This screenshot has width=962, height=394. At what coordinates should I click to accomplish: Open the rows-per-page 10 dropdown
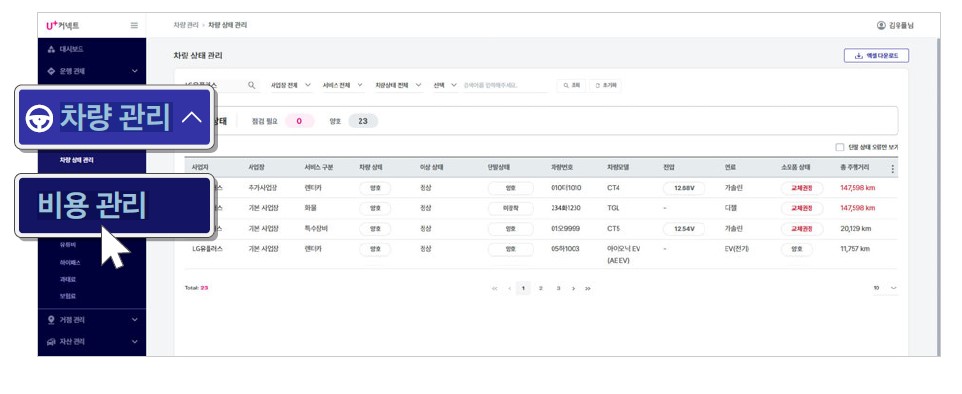coord(885,288)
